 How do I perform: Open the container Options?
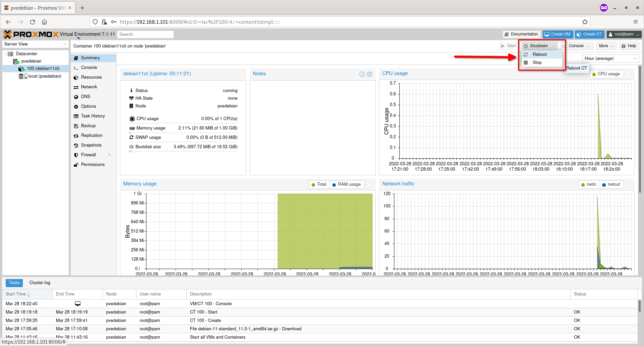[x=93, y=106]
